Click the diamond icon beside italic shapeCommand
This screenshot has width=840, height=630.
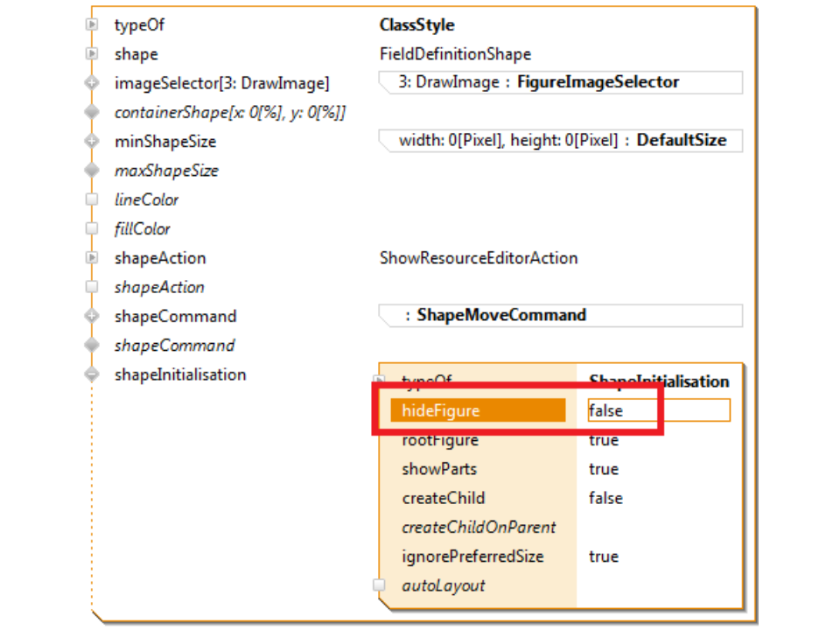pos(92,346)
